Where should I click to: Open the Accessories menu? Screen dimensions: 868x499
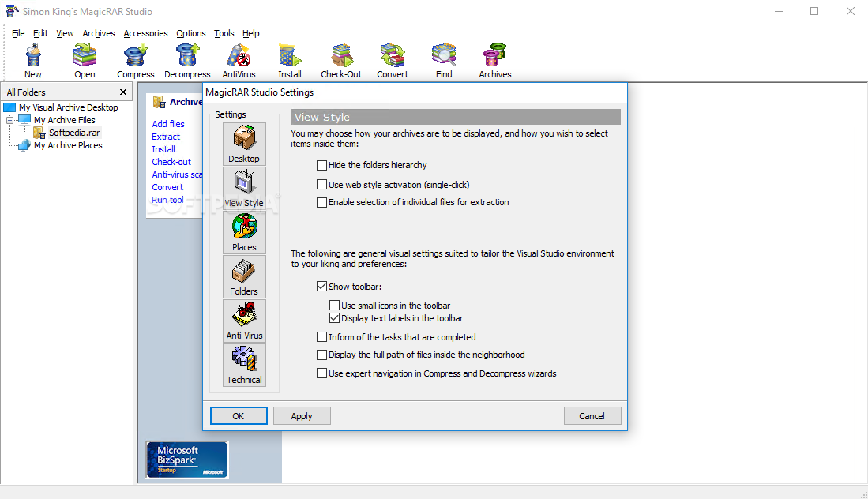point(145,33)
